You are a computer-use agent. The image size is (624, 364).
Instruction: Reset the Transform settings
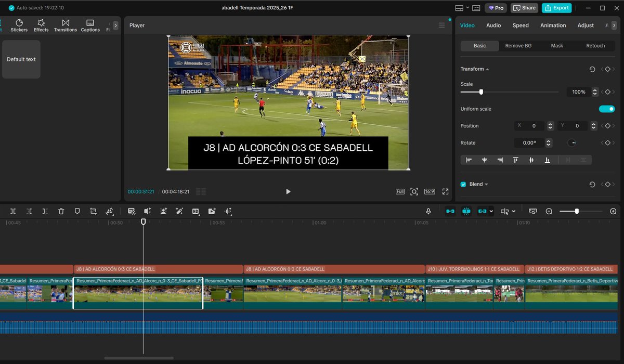pyautogui.click(x=592, y=69)
